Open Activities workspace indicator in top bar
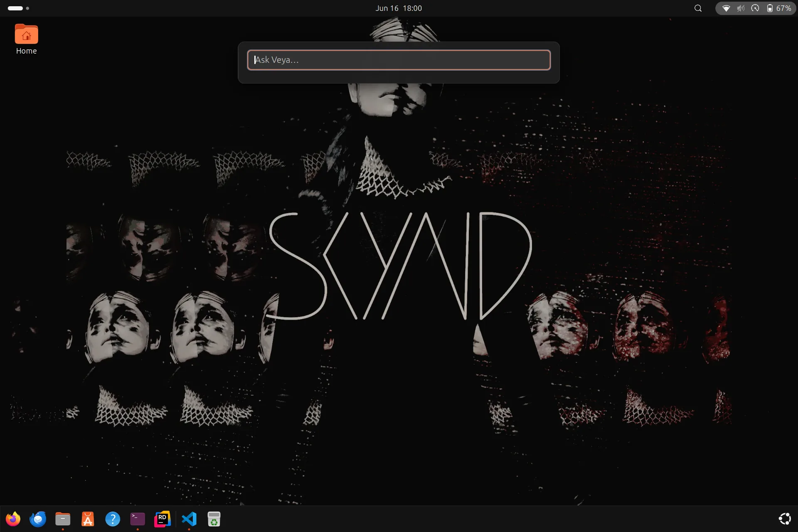Screen dimensions: 798x532 point(19,8)
